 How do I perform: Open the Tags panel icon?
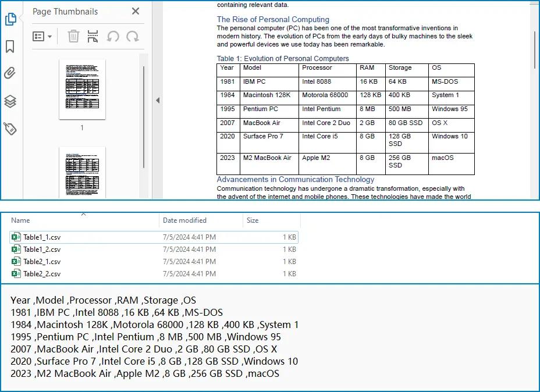pos(10,129)
